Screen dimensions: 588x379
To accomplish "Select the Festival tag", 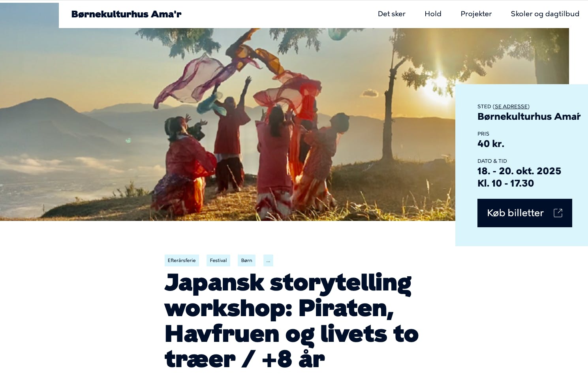I will pos(218,260).
